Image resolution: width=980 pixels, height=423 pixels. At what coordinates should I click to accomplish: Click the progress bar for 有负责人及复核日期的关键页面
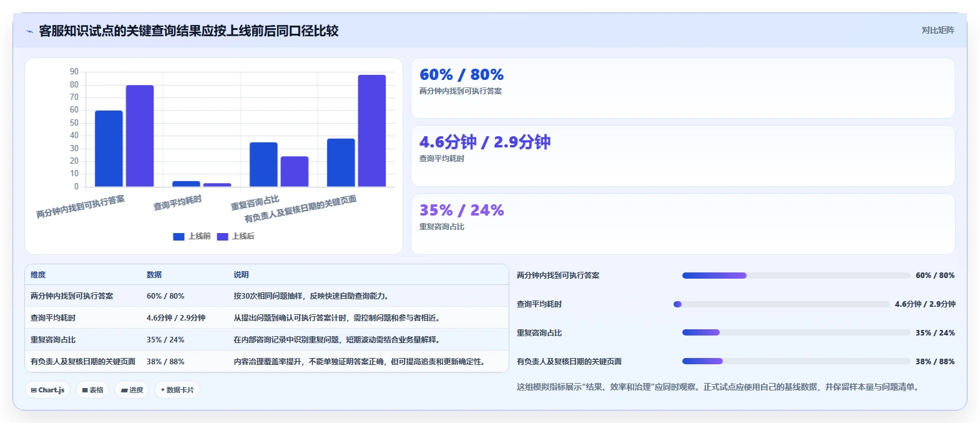[x=796, y=362]
